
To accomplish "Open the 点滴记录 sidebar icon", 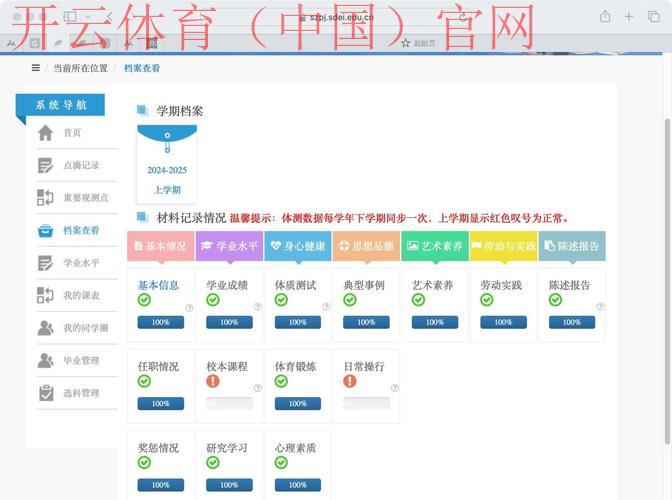I will tap(45, 165).
